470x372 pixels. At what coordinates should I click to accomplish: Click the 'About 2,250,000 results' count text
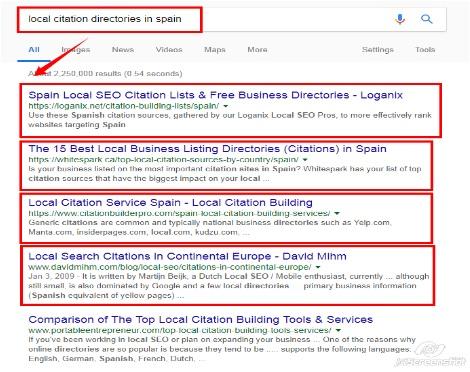(105, 74)
